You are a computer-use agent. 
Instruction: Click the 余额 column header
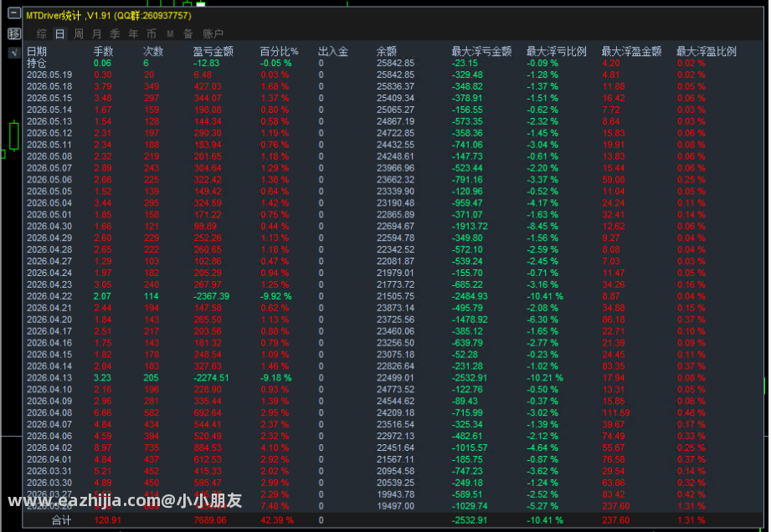[387, 52]
